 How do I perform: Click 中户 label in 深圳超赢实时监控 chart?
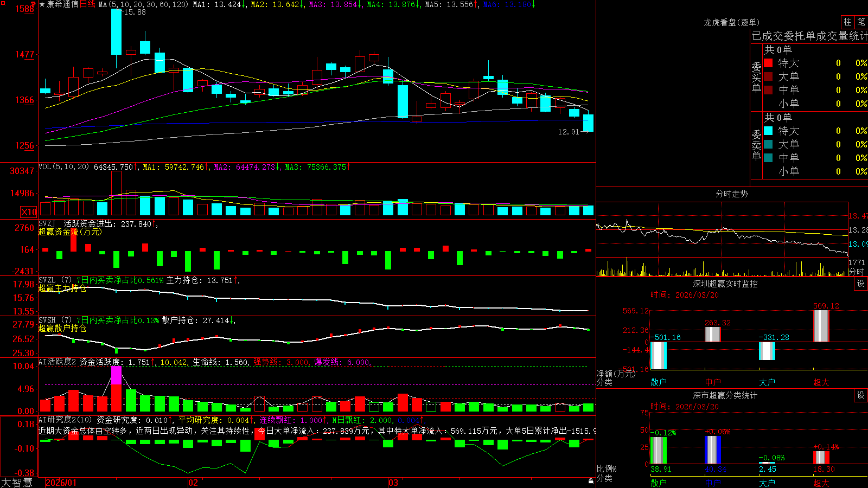pos(713,382)
